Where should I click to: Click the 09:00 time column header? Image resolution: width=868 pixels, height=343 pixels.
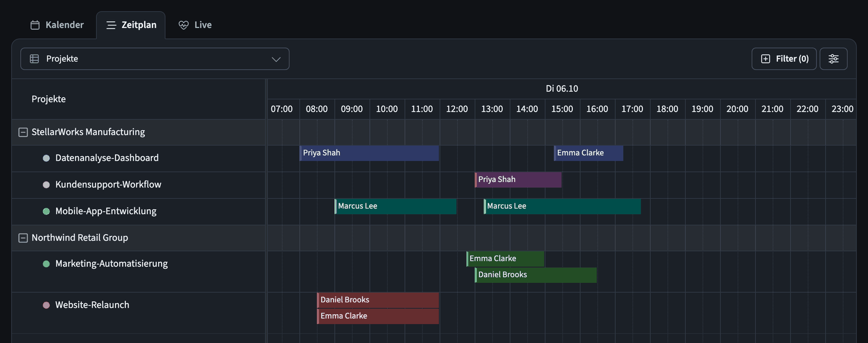352,109
